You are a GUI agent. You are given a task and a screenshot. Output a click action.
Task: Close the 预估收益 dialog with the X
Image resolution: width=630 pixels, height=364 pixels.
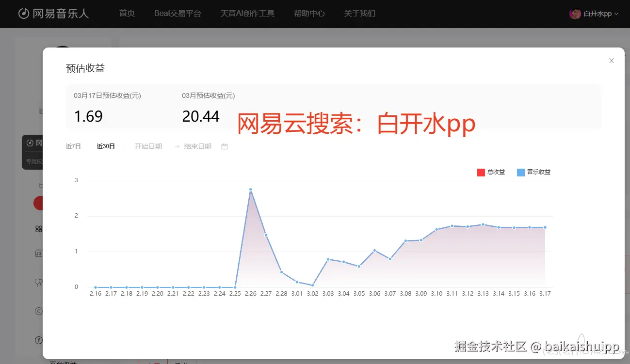point(612,61)
